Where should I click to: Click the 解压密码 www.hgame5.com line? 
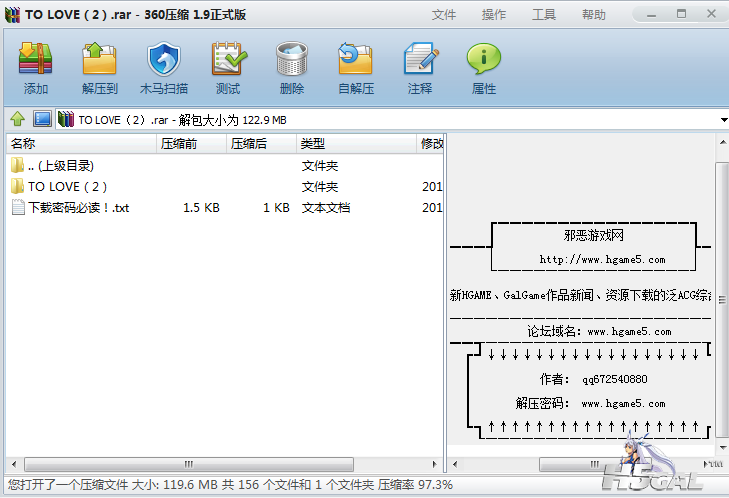click(590, 403)
